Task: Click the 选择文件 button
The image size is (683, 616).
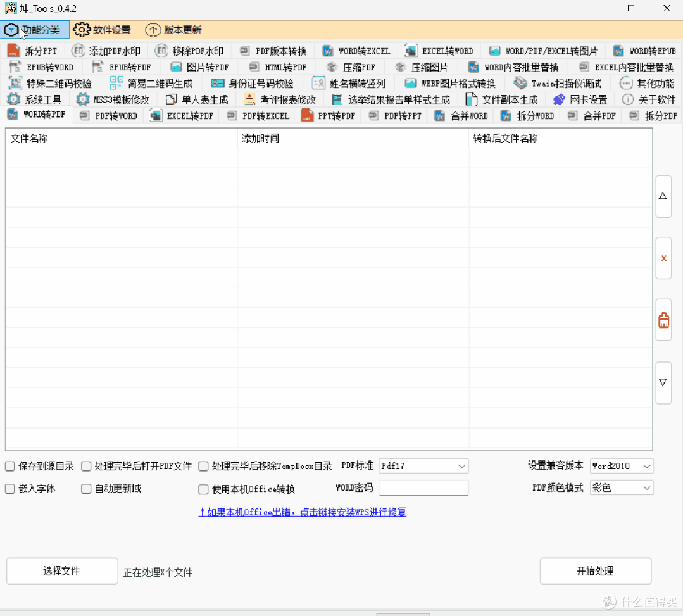Action: [x=62, y=570]
